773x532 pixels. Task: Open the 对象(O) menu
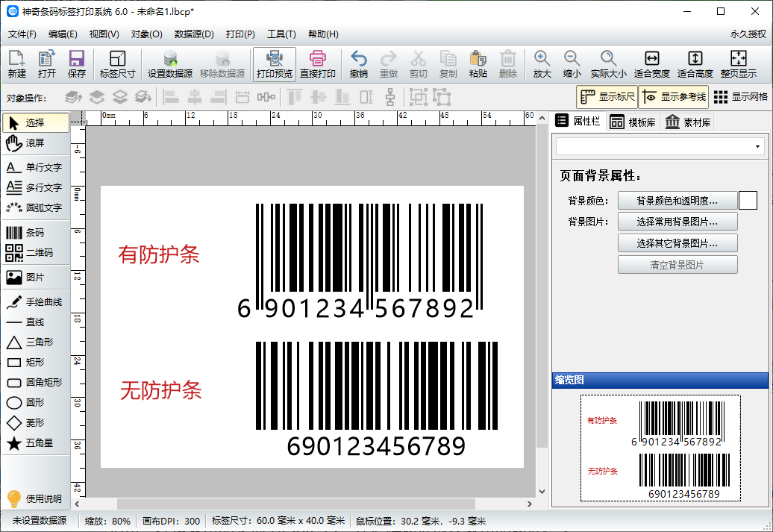[146, 34]
